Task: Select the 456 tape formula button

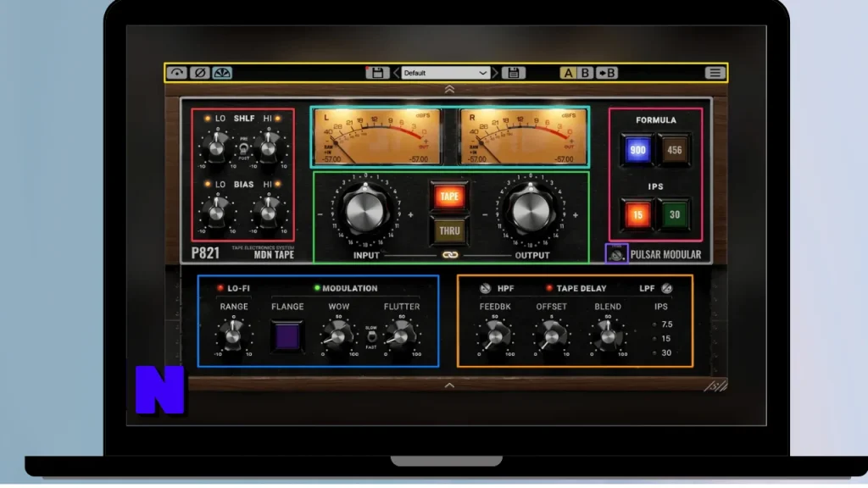Action: coord(674,150)
